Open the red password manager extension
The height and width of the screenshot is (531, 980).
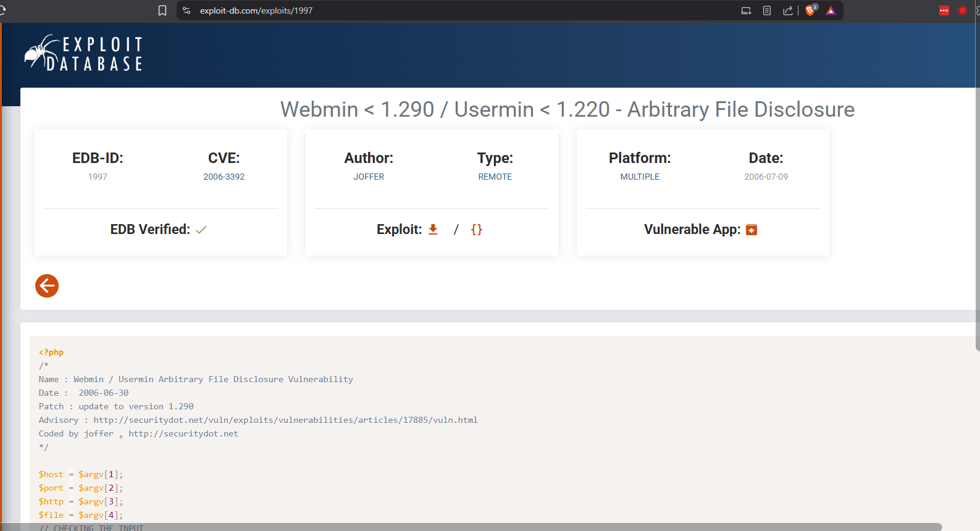(944, 10)
